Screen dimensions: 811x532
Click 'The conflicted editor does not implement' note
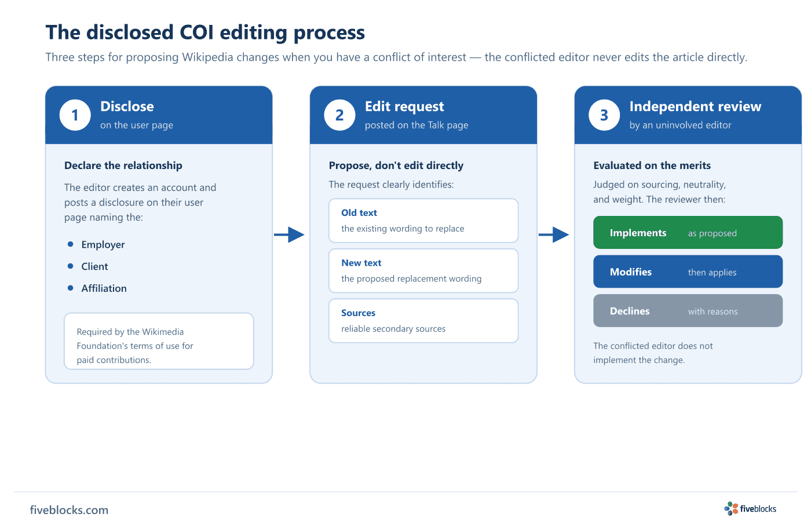[653, 353]
